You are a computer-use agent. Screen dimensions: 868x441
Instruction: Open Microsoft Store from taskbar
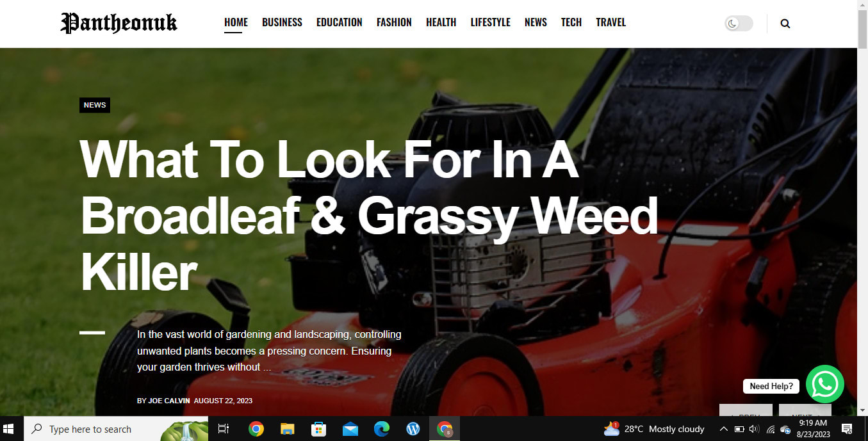point(318,429)
